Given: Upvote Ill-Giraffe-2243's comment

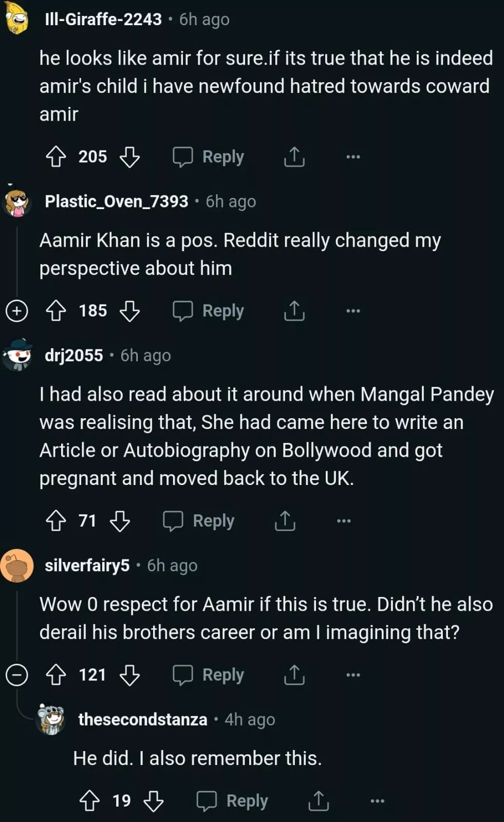Looking at the screenshot, I should pos(56,157).
